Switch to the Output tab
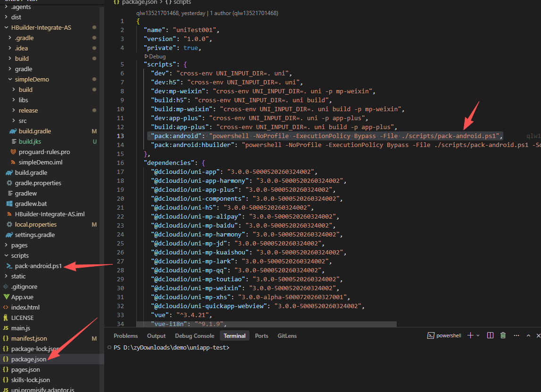541x392 pixels. coord(156,336)
